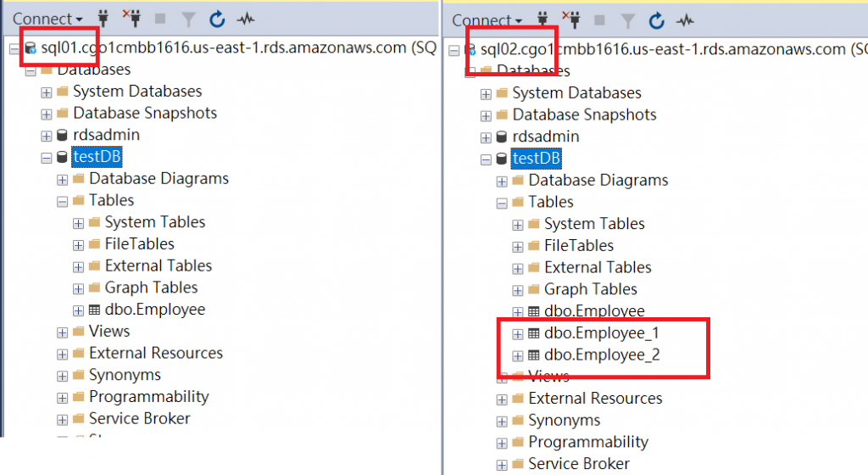Select sql01 server node
Screen dimensions: 868x475
click(238, 47)
